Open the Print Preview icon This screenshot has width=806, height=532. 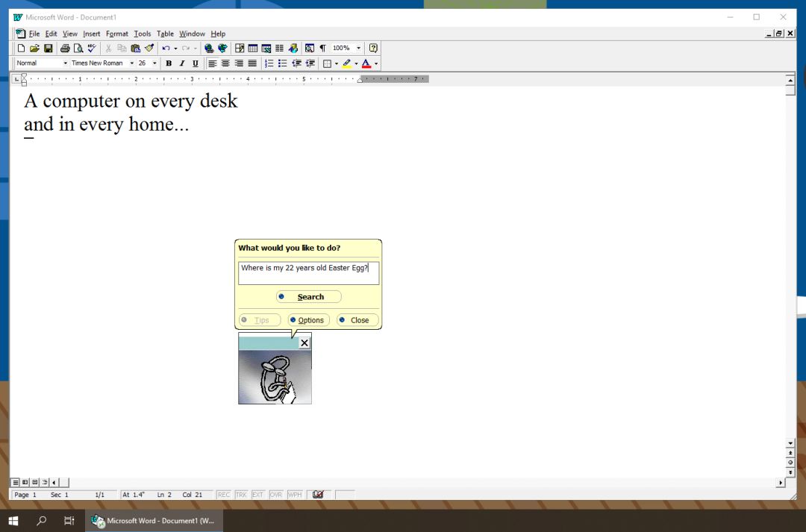78,48
